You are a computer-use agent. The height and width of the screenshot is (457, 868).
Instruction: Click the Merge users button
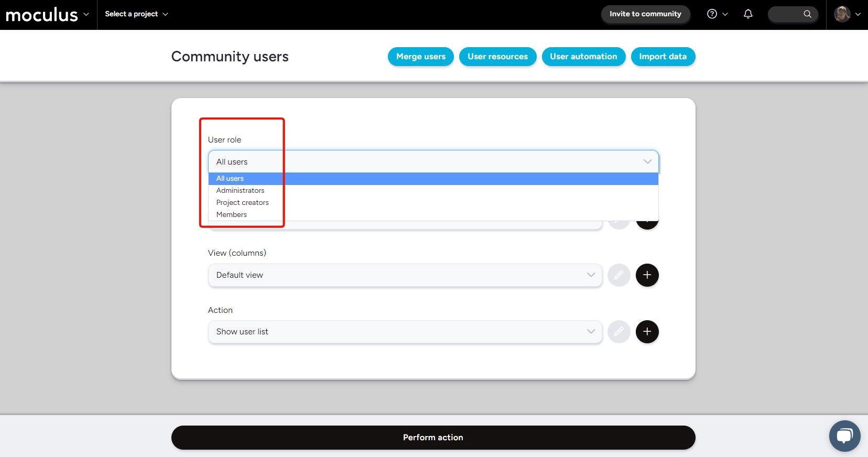click(x=420, y=57)
